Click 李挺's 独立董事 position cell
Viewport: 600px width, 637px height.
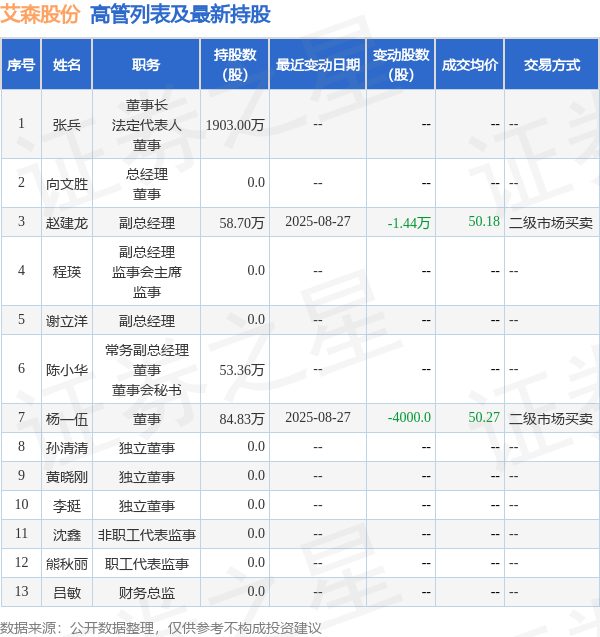click(146, 506)
